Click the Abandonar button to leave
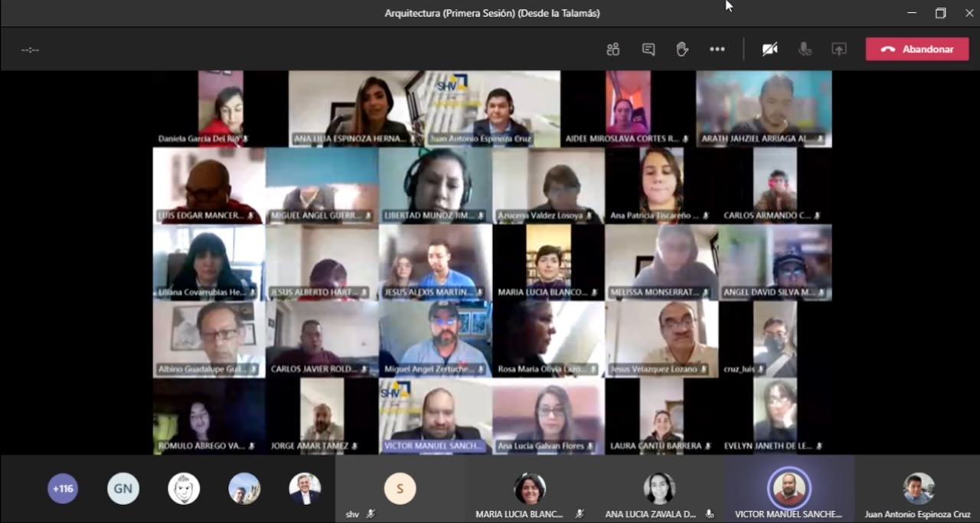This screenshot has height=523, width=980. (917, 49)
